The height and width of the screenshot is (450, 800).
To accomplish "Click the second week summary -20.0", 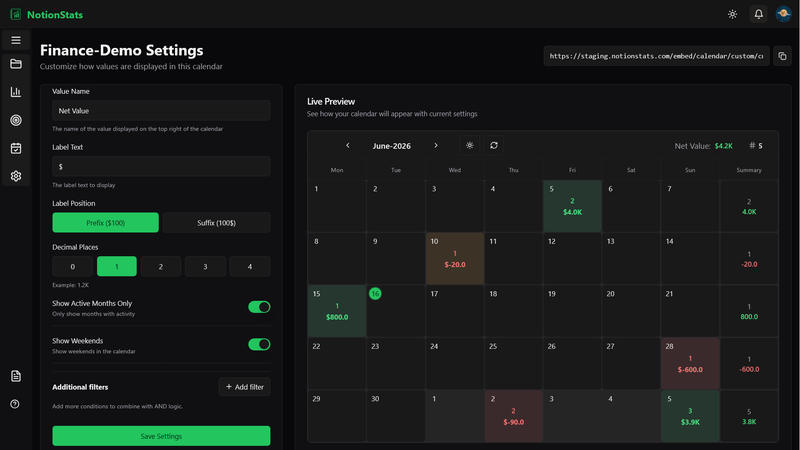I will (x=749, y=264).
